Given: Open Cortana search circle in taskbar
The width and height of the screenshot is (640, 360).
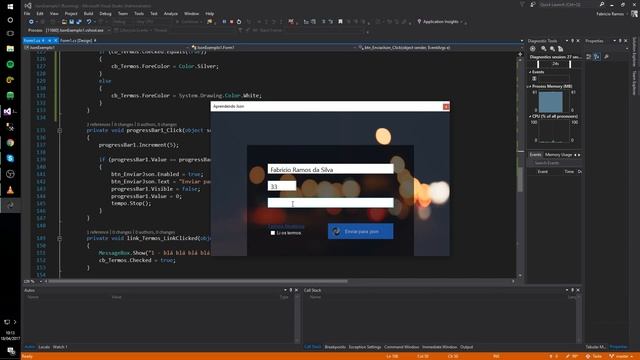Looking at the screenshot, I should 10,20.
